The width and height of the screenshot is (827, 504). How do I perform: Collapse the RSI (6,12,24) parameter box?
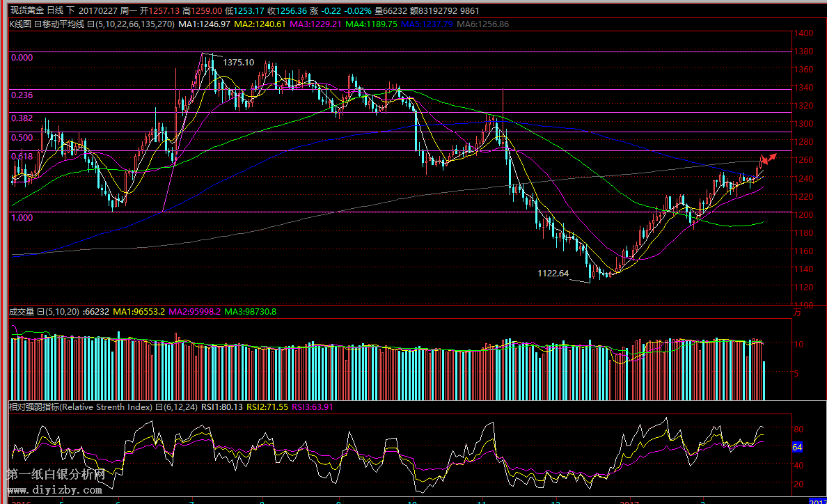[159, 407]
